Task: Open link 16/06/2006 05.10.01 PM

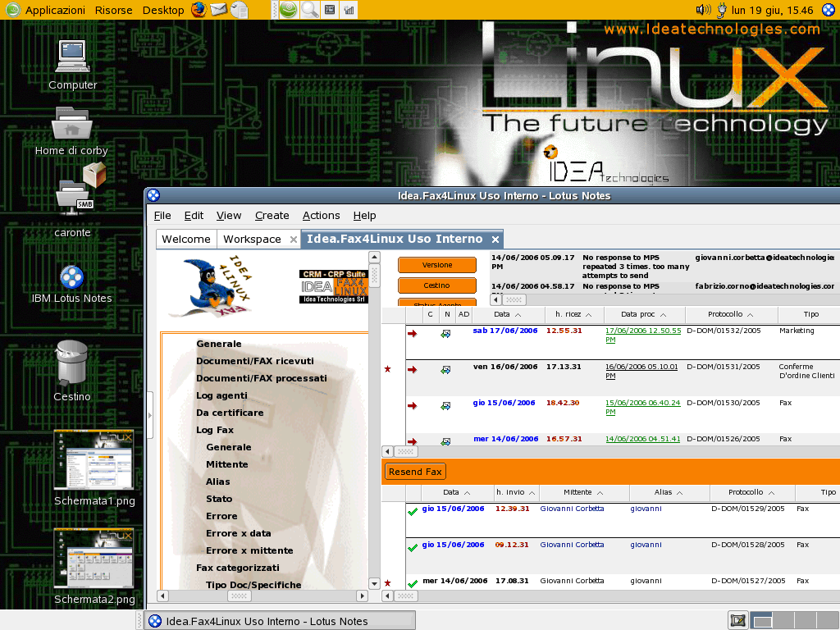Action: 641,372
